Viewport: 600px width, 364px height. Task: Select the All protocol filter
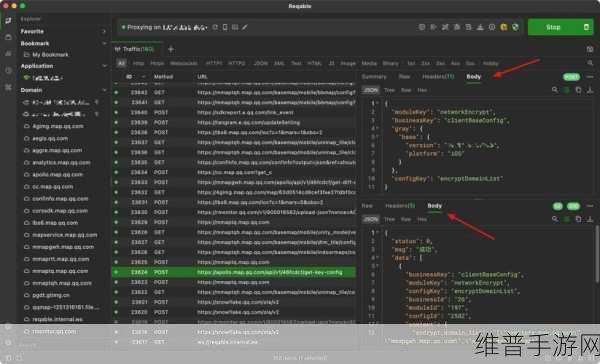(x=121, y=63)
